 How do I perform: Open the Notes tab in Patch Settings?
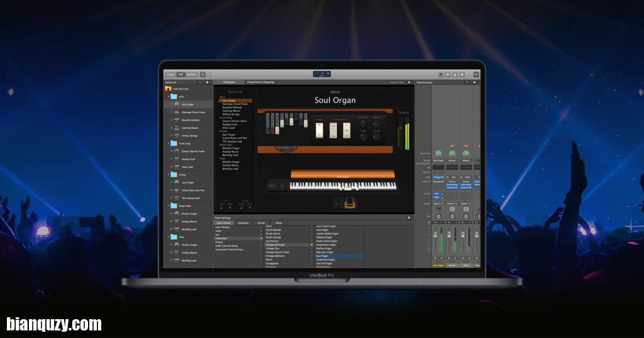pos(279,223)
